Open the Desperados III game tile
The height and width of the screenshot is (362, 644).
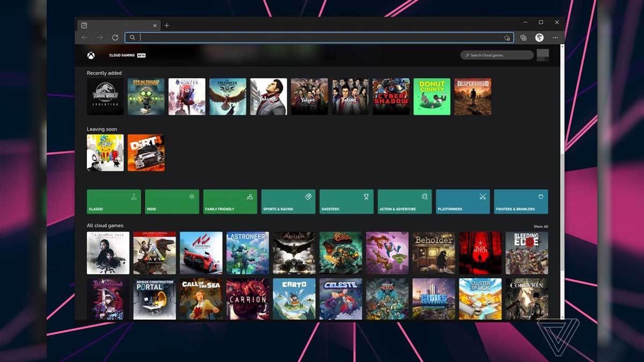click(x=473, y=97)
